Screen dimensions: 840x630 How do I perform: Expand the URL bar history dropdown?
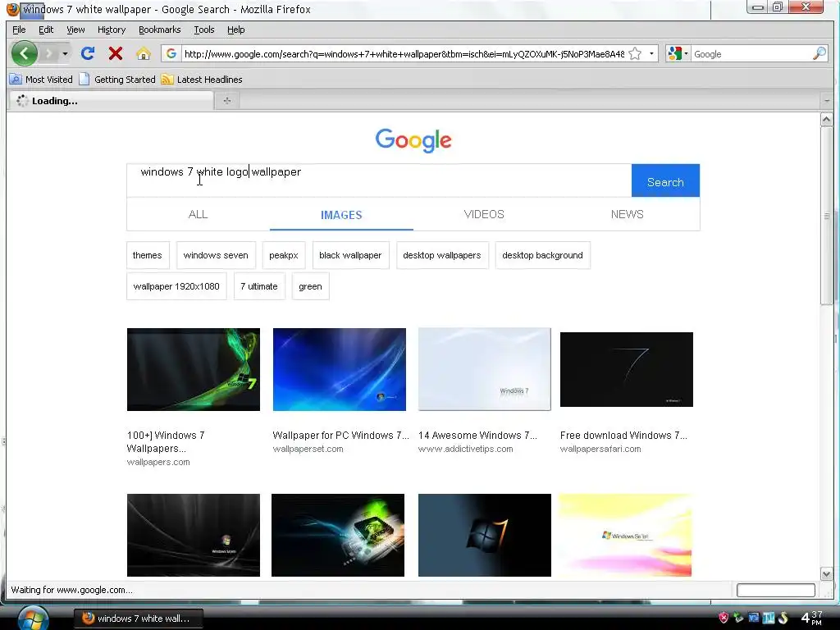pyautogui.click(x=651, y=53)
